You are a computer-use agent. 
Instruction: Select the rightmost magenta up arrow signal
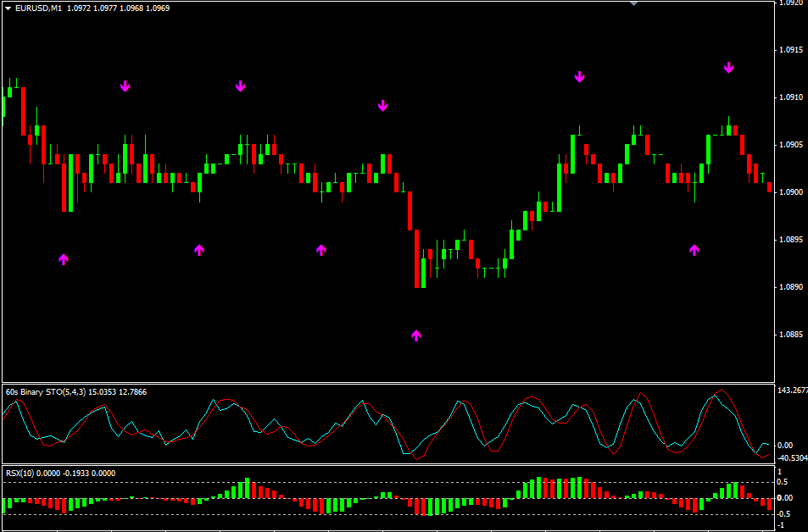click(694, 249)
